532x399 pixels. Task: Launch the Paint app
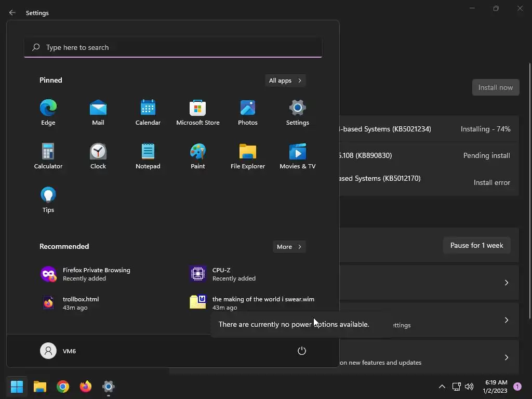pos(198,156)
